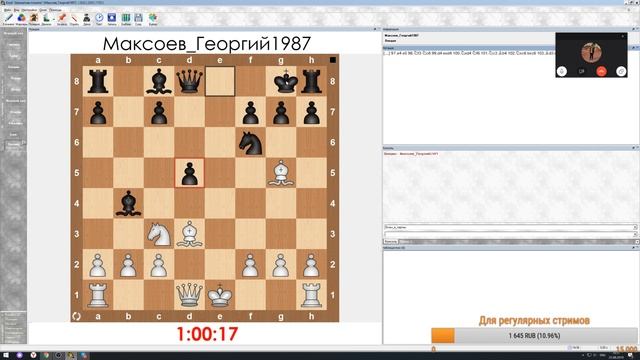The image size is (640, 360).
Task: Click the colorful last toolbar icon
Action: [153, 18]
